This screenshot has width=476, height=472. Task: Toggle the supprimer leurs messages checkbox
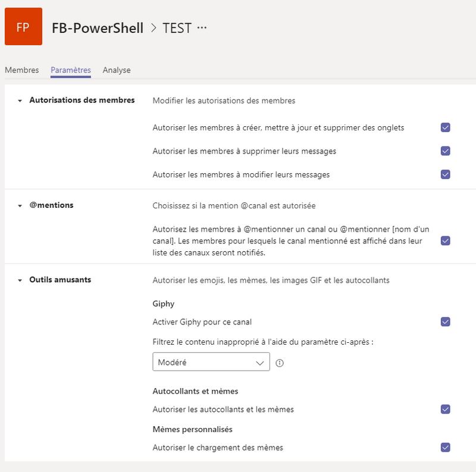tap(445, 151)
